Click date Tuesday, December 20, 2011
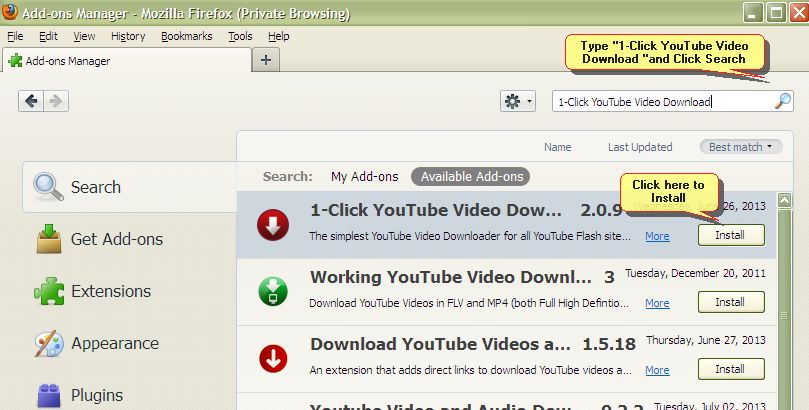This screenshot has width=809, height=410. (x=695, y=273)
